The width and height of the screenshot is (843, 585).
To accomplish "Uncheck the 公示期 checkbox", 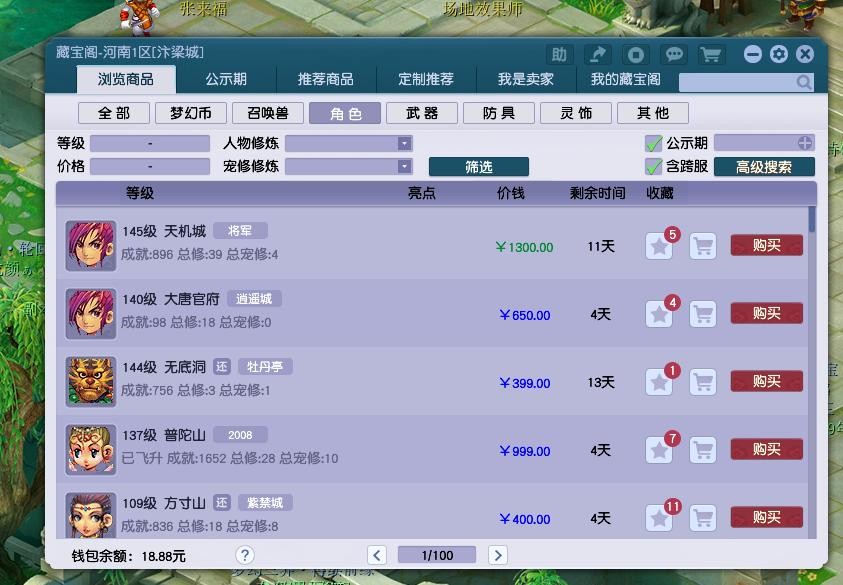I will pos(654,143).
